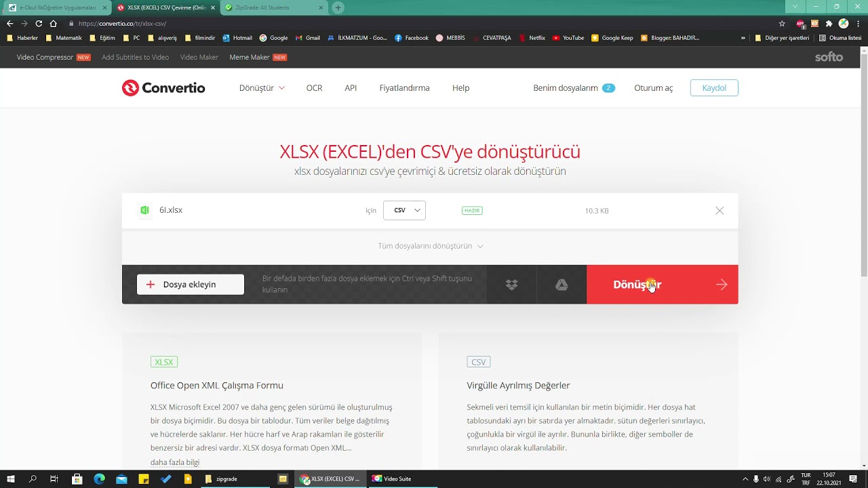
Task: Open the volume control in the tray
Action: pyautogui.click(x=766, y=479)
